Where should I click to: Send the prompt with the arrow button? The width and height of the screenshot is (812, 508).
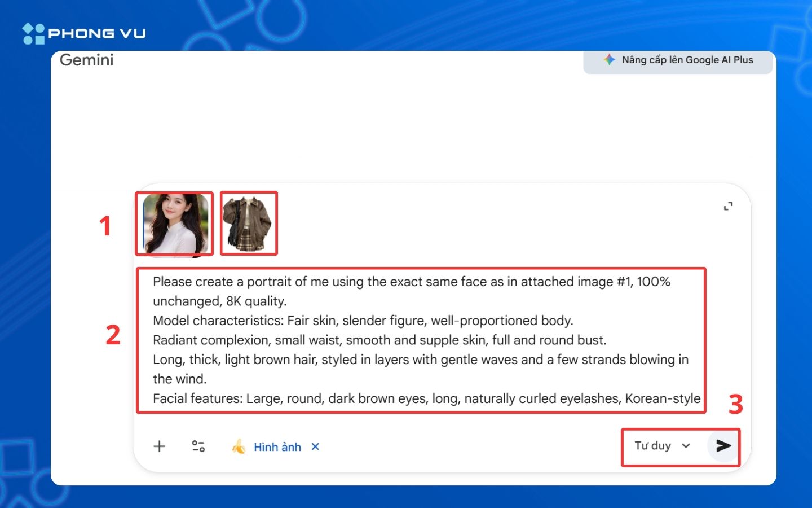click(x=723, y=446)
